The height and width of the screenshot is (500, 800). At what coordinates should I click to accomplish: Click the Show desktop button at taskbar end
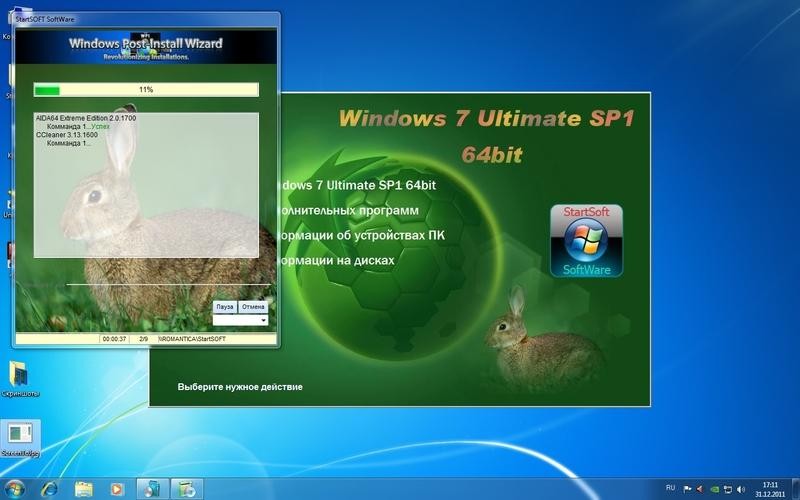(795, 489)
